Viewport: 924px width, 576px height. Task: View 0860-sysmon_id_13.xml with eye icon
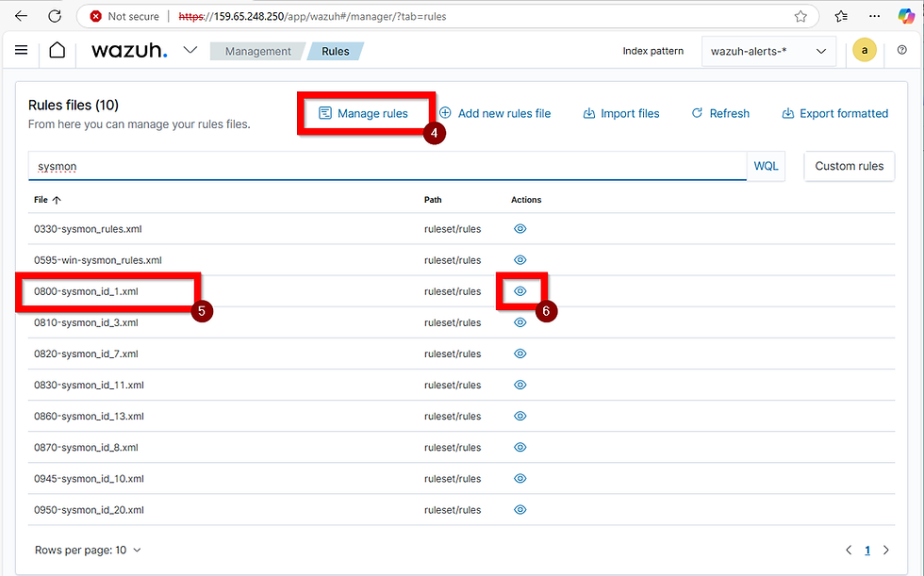coord(520,416)
